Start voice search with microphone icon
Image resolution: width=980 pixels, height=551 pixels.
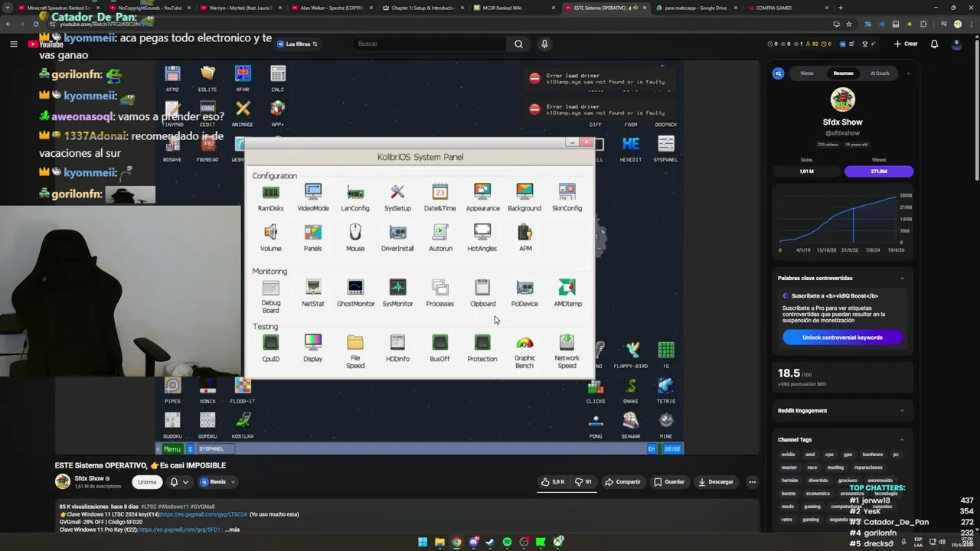[x=544, y=44]
